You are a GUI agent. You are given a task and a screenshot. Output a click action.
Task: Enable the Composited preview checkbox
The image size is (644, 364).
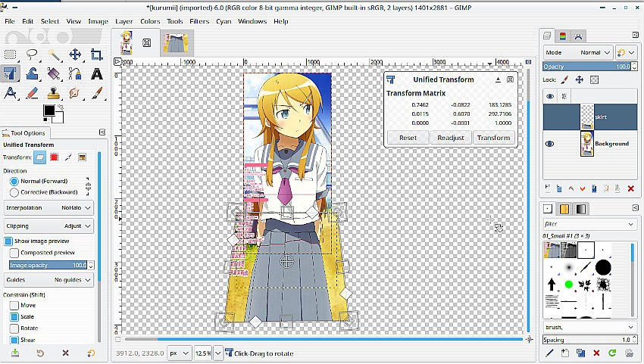pyautogui.click(x=14, y=253)
